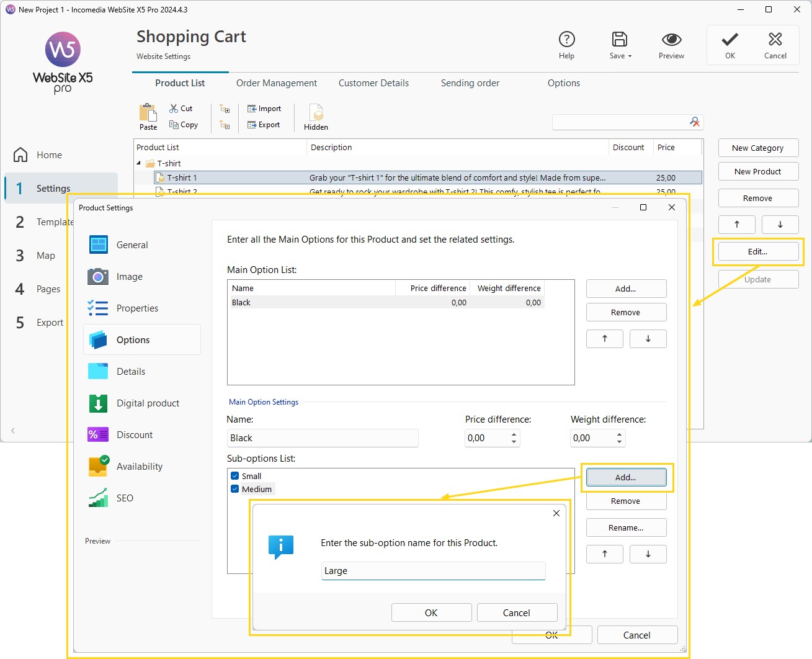The width and height of the screenshot is (812, 659).
Task: Decrease Weight difference with the down spinner
Action: [619, 442]
